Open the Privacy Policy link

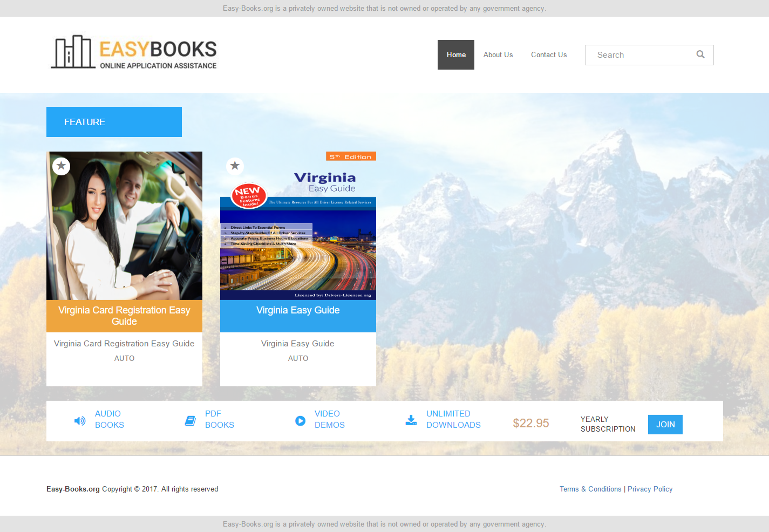pos(650,489)
